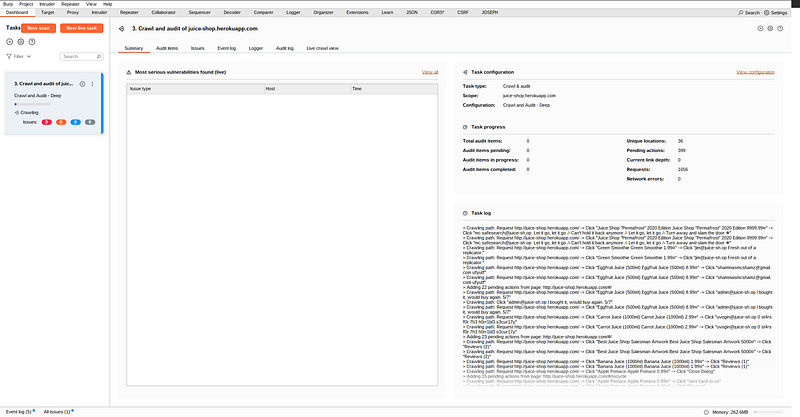Click the New live task button
Viewport: 800px width, 417px height.
click(82, 28)
